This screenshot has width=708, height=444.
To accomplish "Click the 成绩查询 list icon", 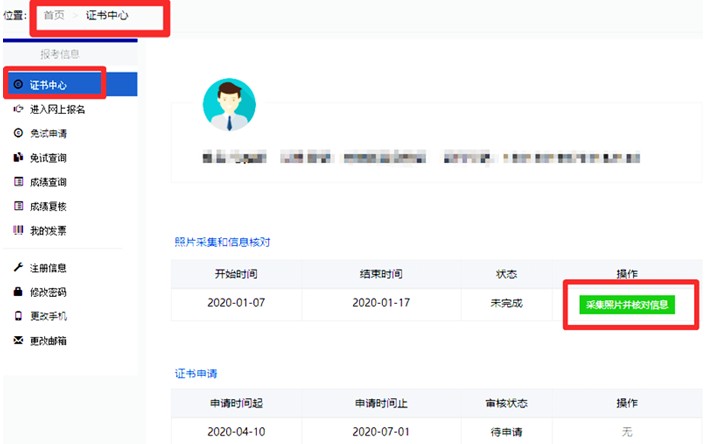I will pos(18,182).
